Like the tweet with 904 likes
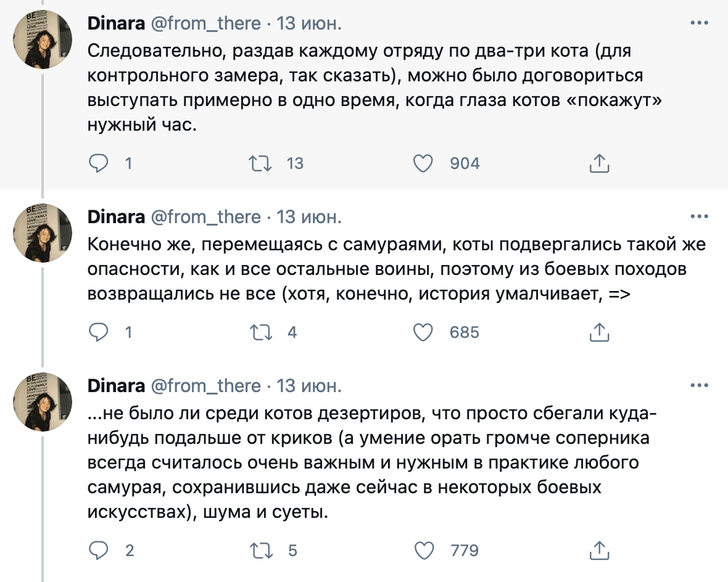This screenshot has width=728, height=582. (423, 163)
